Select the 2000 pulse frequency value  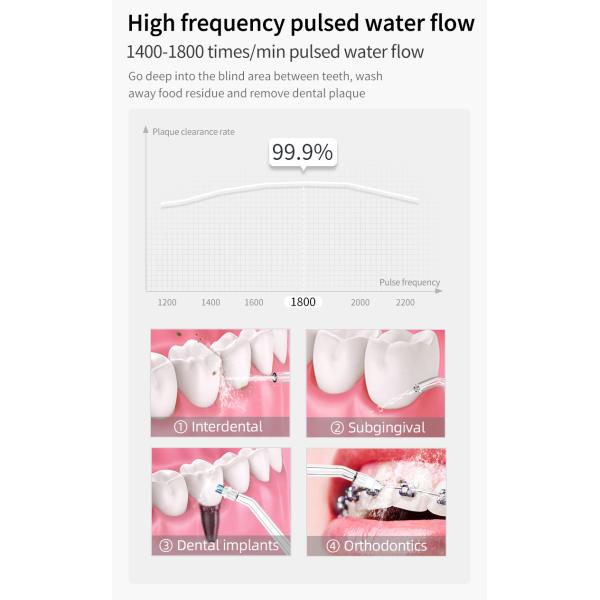coord(360,302)
